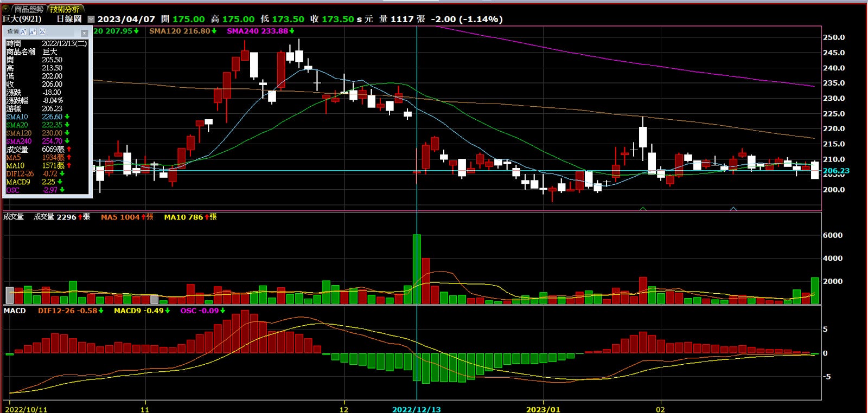Open the round dropdown menu before 商品盤勢 tab
The height and width of the screenshot is (413, 868).
(x=5, y=9)
